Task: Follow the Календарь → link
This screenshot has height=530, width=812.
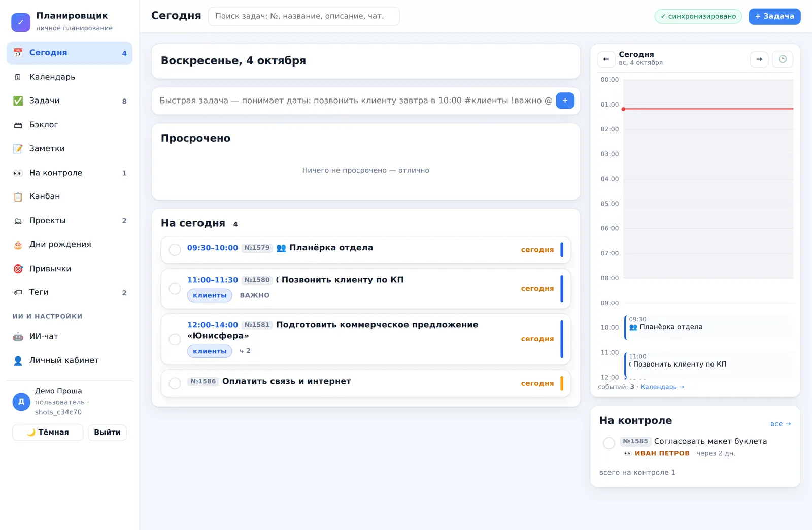Action: 662,387
